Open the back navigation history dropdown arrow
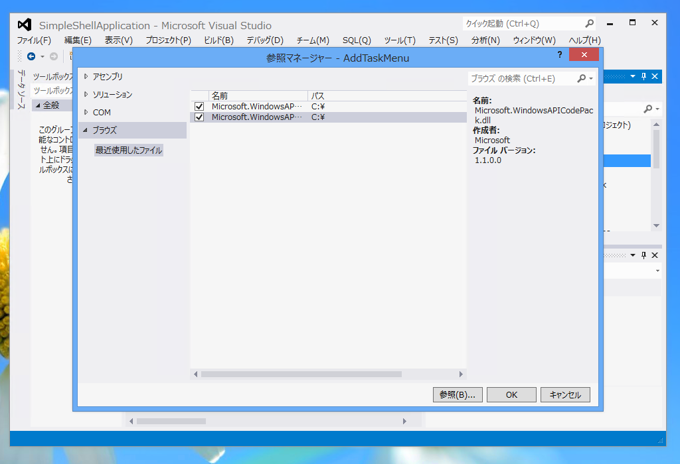This screenshot has height=464, width=680. 42,57
